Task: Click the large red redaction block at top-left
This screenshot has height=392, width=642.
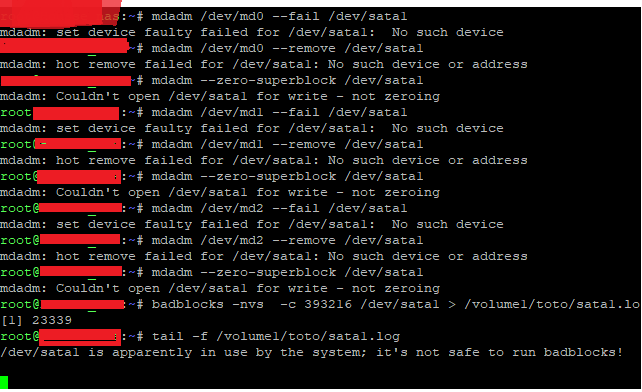Action: tap(61, 9)
